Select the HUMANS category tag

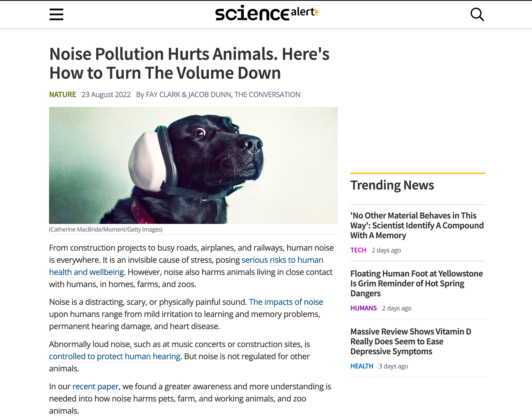364,308
